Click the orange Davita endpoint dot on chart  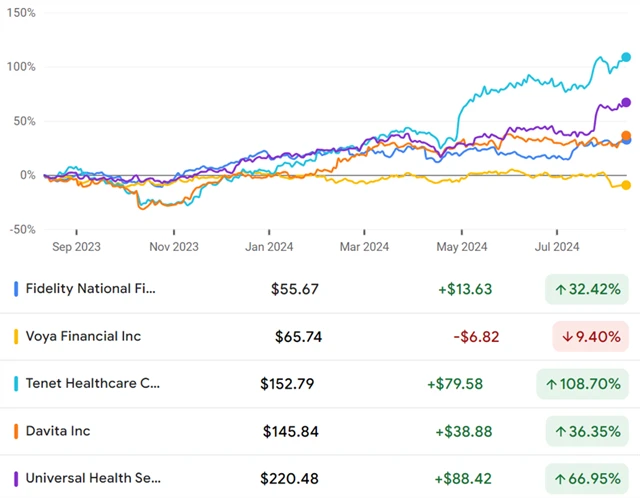pyautogui.click(x=626, y=135)
